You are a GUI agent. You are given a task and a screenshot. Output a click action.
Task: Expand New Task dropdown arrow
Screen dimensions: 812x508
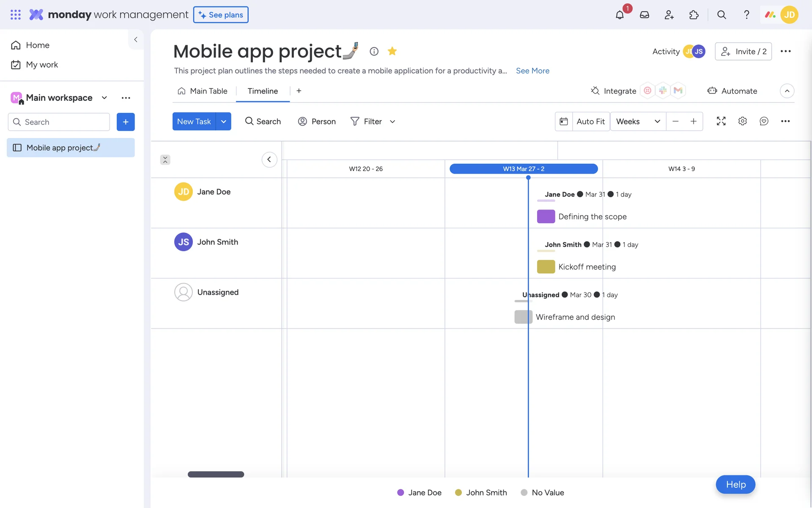point(223,121)
